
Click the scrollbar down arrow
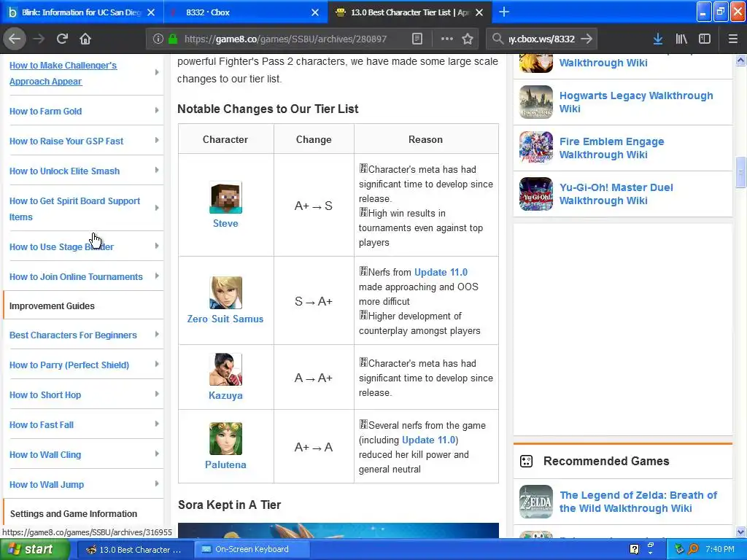[x=740, y=532]
